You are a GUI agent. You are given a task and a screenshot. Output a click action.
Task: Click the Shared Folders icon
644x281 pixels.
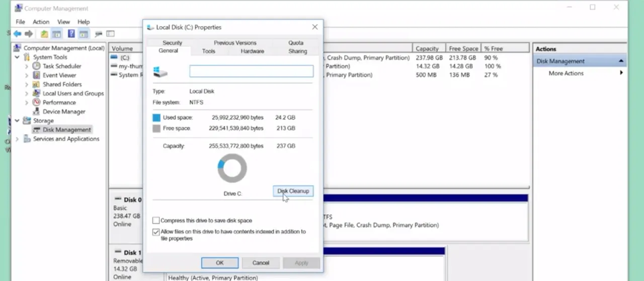point(36,84)
